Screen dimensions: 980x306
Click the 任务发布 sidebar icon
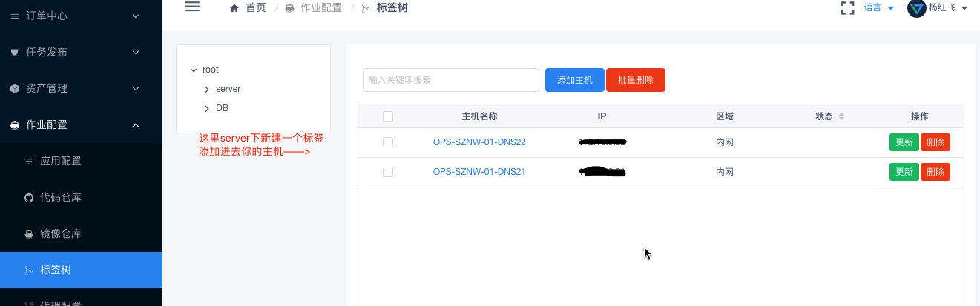point(15,52)
